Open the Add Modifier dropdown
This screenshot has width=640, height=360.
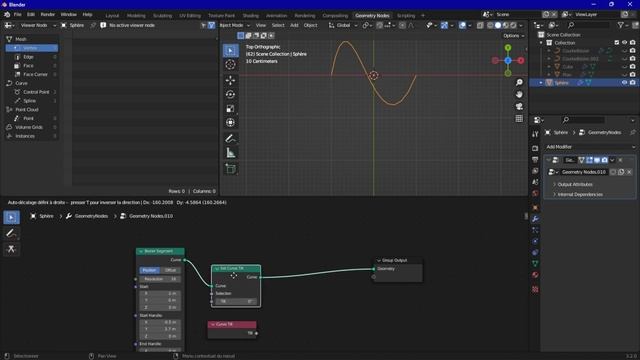[590, 147]
